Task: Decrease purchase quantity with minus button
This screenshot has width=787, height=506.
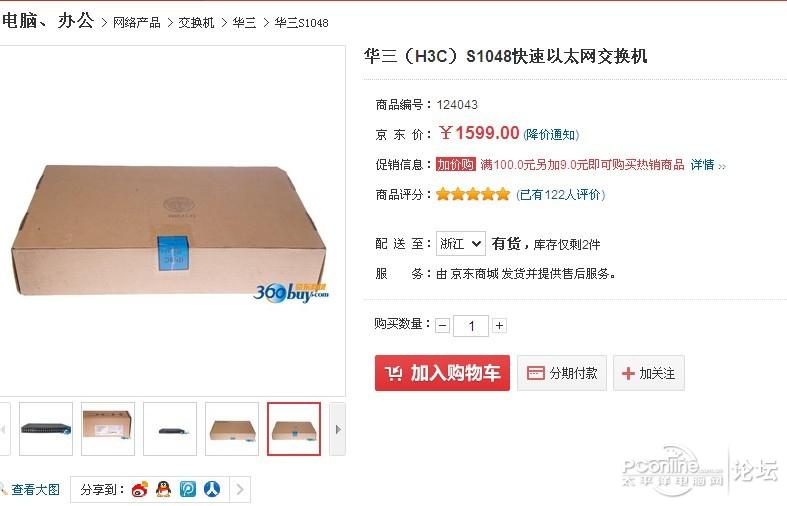Action: (442, 326)
